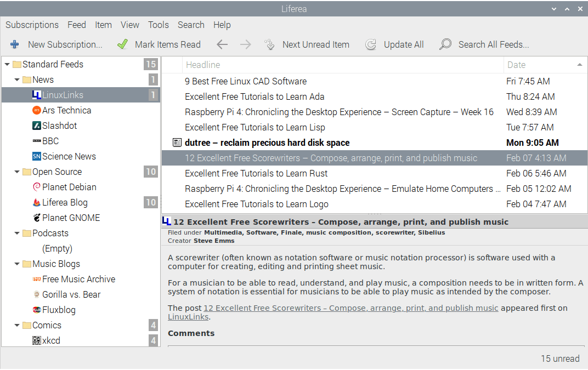588x370 pixels.
Task: Open Raspberry Pi 4 'Screen Capture – Week 16' headline
Action: click(x=339, y=112)
